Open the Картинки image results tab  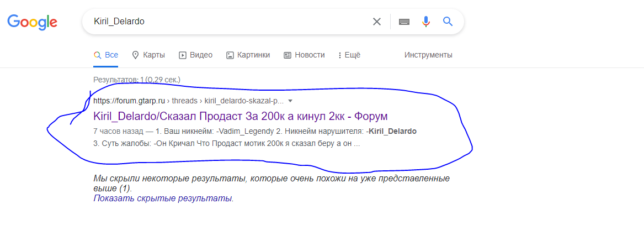coord(248,55)
